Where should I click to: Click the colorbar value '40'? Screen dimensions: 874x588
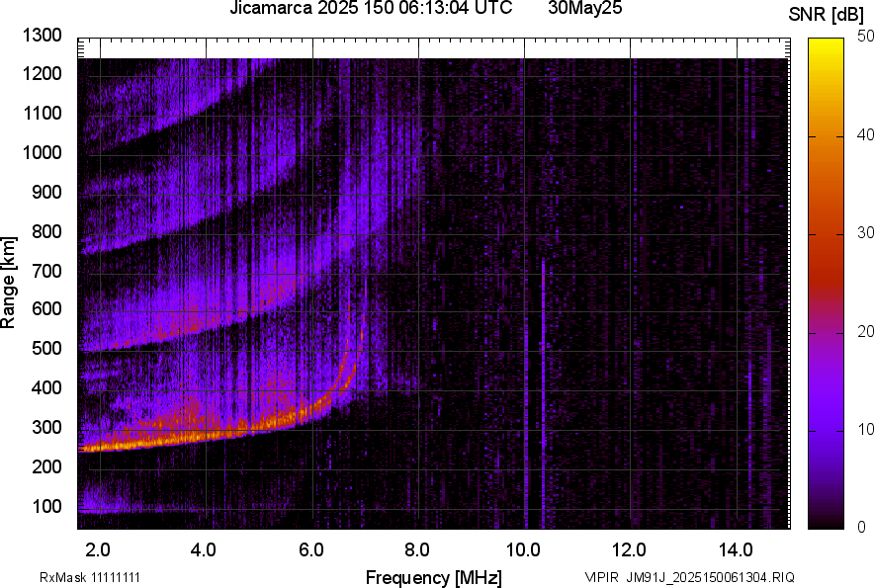(x=865, y=134)
